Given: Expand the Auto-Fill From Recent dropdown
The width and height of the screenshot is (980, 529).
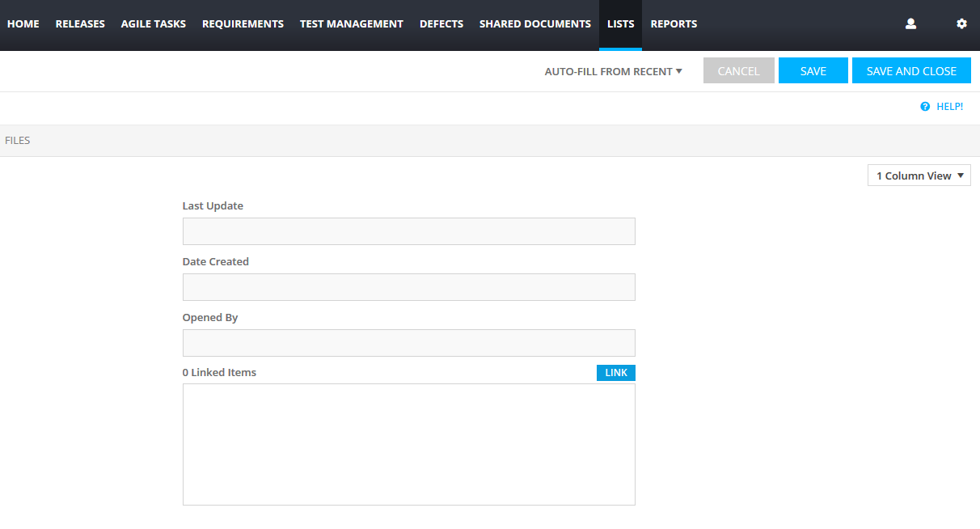Looking at the screenshot, I should point(613,71).
